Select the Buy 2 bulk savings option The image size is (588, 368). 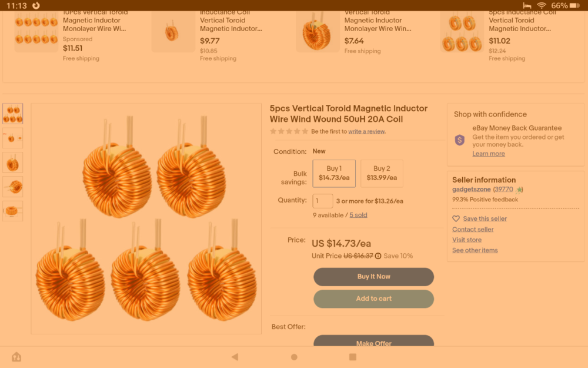click(382, 173)
